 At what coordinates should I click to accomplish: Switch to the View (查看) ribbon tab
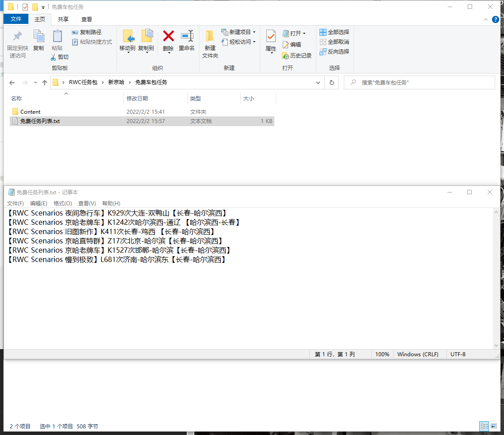point(86,19)
